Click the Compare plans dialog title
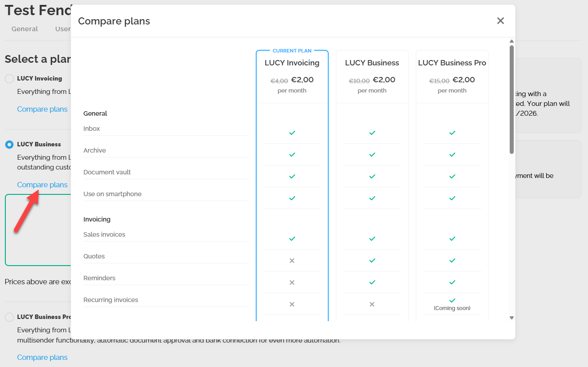The height and width of the screenshot is (367, 588). tap(114, 21)
